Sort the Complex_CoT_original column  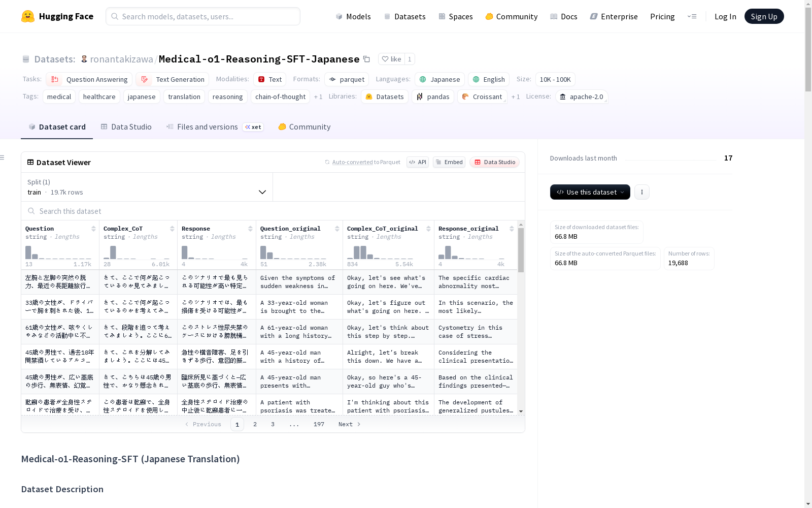click(428, 229)
